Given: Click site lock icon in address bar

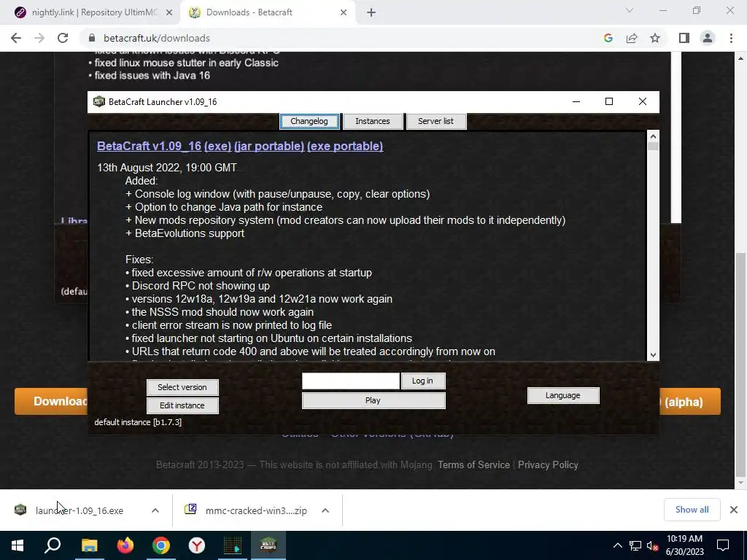Looking at the screenshot, I should (92, 38).
